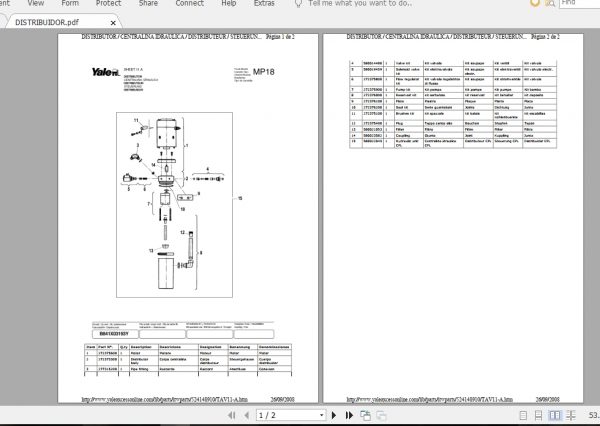600x426 pixels.
Task: Open the Extras ribbon tab
Action: [264, 3]
